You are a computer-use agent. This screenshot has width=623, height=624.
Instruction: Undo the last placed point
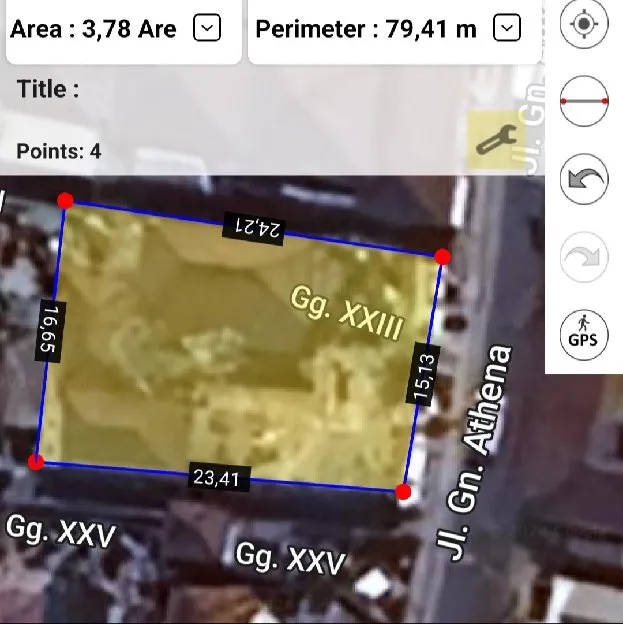(584, 179)
